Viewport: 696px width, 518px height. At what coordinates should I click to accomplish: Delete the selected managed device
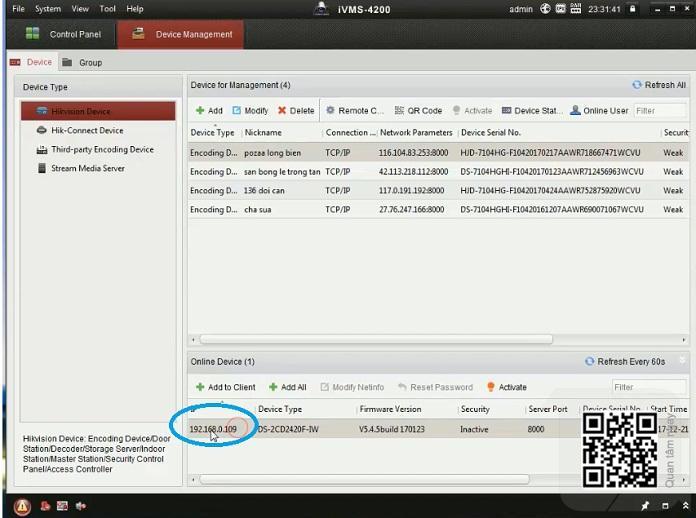click(295, 111)
